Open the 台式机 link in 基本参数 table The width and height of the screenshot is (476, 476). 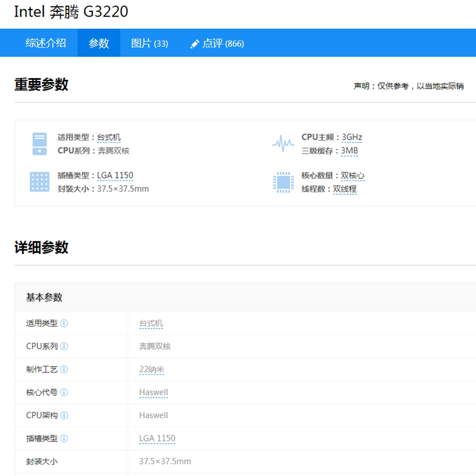click(x=151, y=324)
